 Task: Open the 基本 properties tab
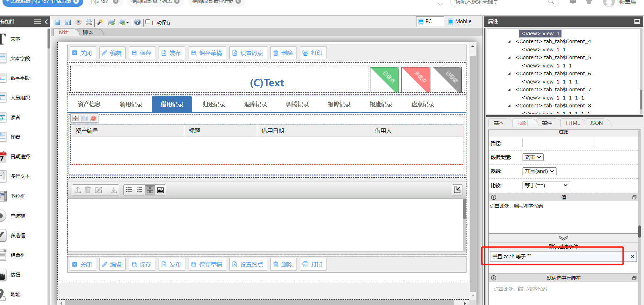pos(499,123)
